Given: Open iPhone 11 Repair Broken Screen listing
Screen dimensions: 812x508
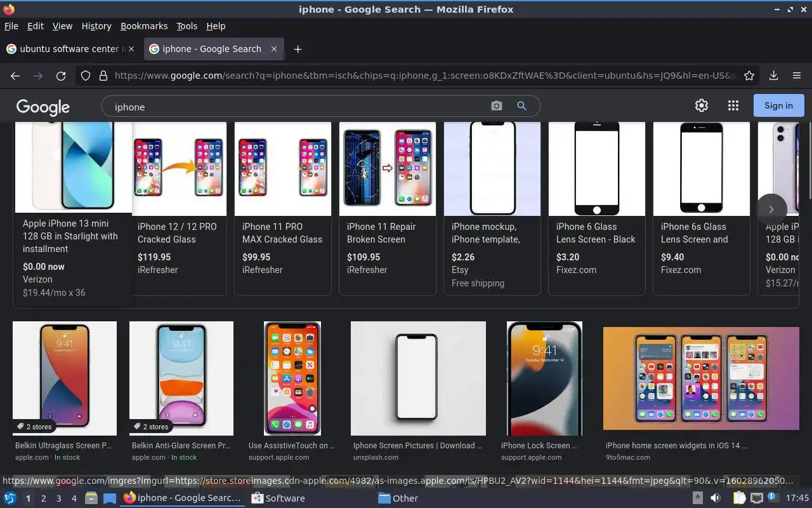Looking at the screenshot, I should click(388, 208).
